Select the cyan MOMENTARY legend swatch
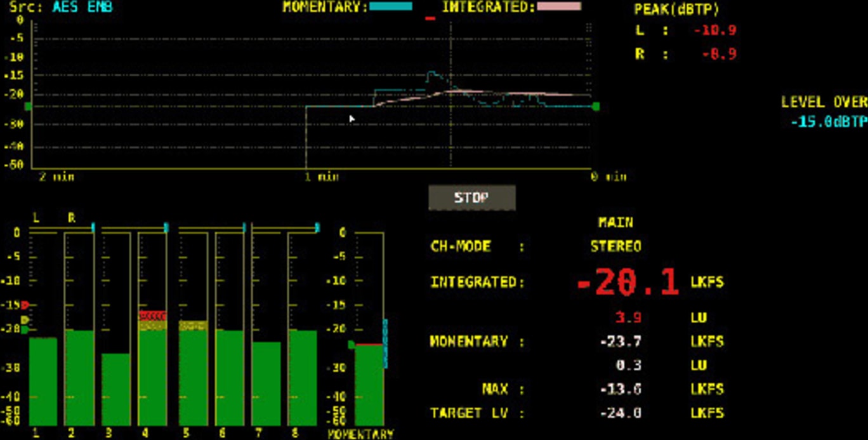868x440 pixels. [x=390, y=7]
